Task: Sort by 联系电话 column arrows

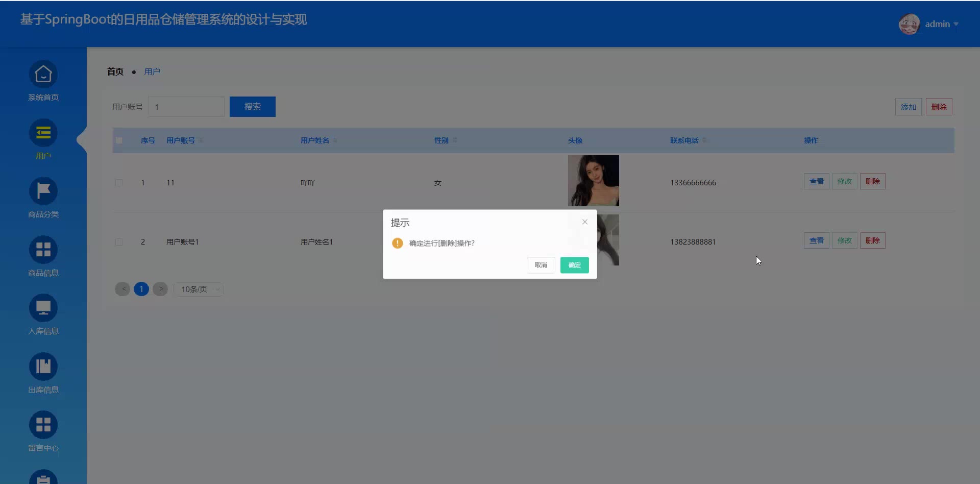Action: [704, 140]
